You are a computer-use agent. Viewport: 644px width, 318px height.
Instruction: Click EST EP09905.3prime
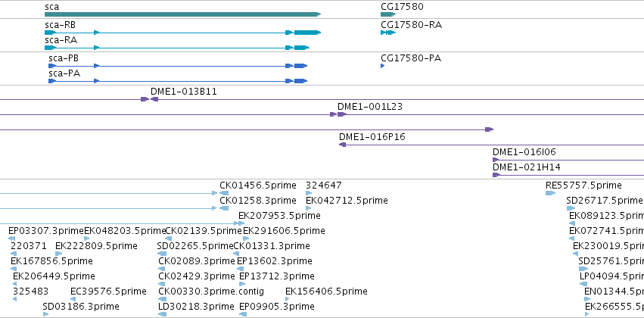(277, 307)
